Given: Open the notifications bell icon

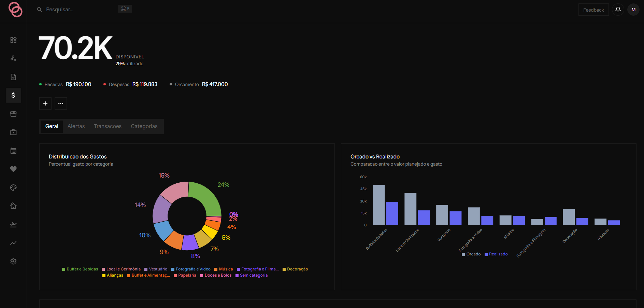Looking at the screenshot, I should coord(618,10).
